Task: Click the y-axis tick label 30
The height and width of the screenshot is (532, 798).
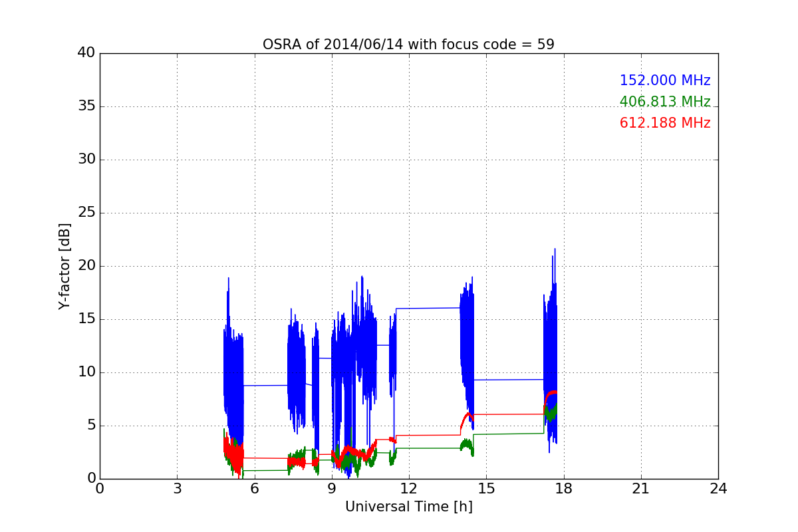Action: click(x=86, y=160)
